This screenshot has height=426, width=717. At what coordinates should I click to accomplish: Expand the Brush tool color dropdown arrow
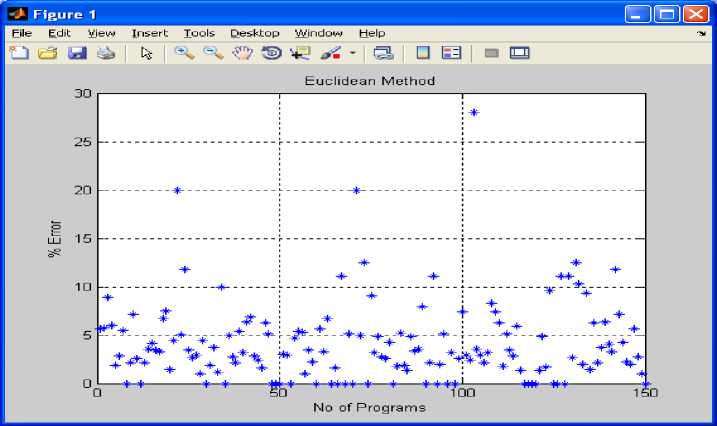coord(352,54)
